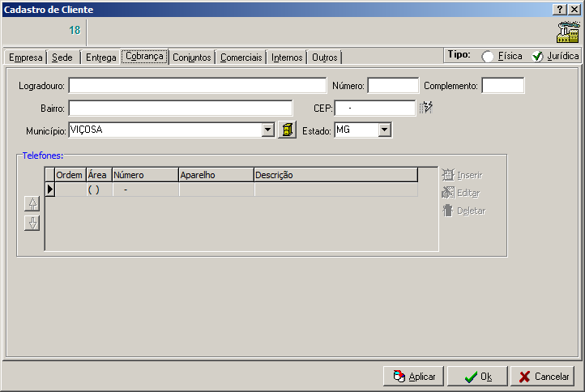The height and width of the screenshot is (392, 585).
Task: Open the município search book icon
Action: point(287,130)
